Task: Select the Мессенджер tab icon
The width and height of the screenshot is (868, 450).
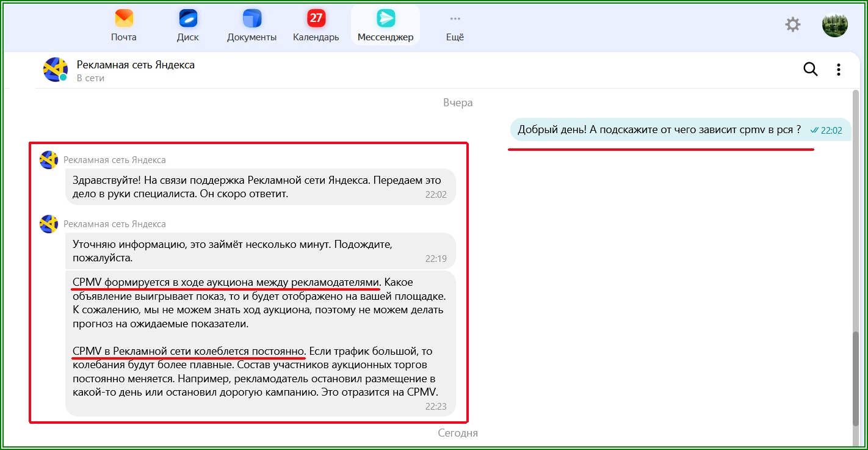Action: pyautogui.click(x=385, y=19)
